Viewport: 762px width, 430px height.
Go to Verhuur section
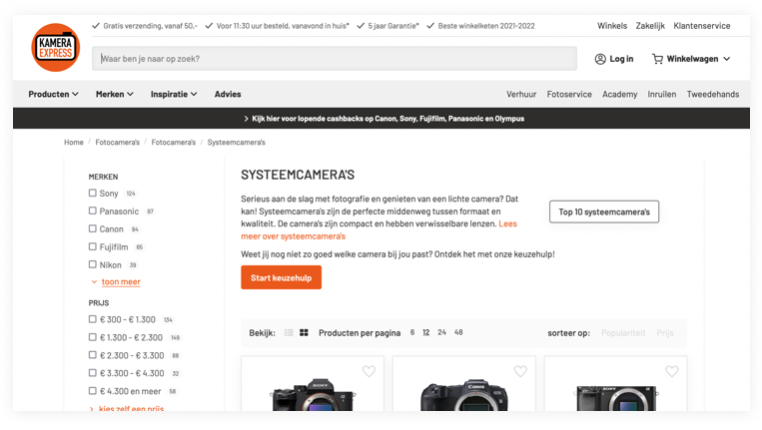(x=521, y=94)
